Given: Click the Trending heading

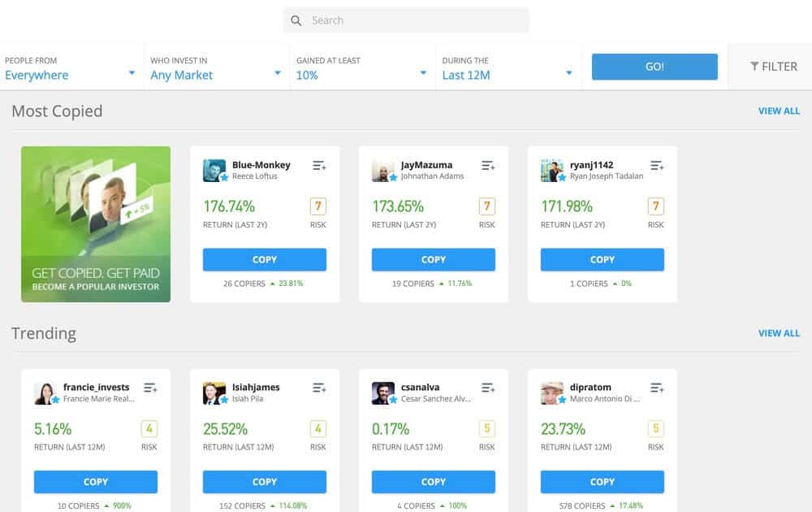Looking at the screenshot, I should (x=44, y=333).
